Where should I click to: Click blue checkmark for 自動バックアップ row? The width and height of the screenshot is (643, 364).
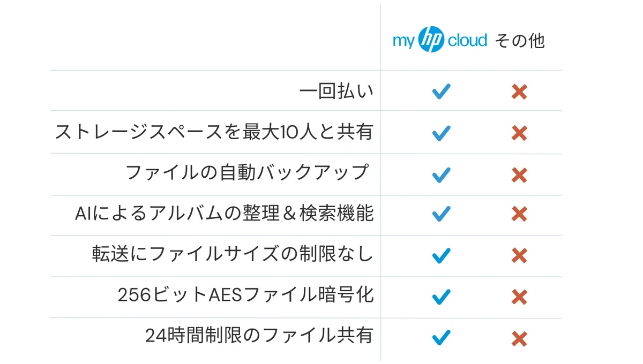click(x=441, y=175)
